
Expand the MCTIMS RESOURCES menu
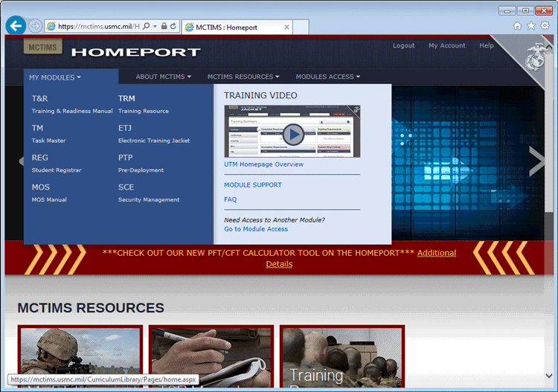[x=243, y=77]
